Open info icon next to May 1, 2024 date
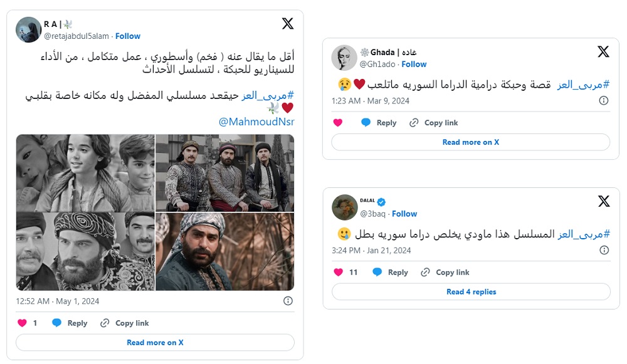Image resolution: width=627 pixels, height=364 pixels. coord(288,301)
